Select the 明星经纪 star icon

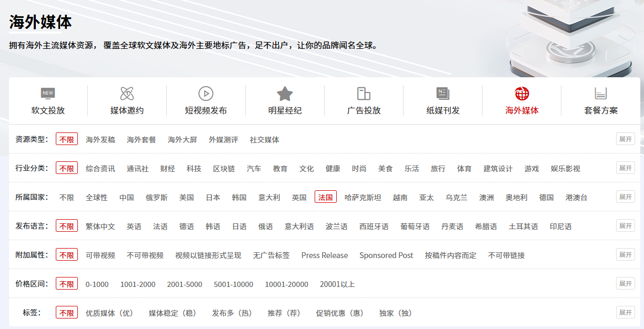point(285,94)
